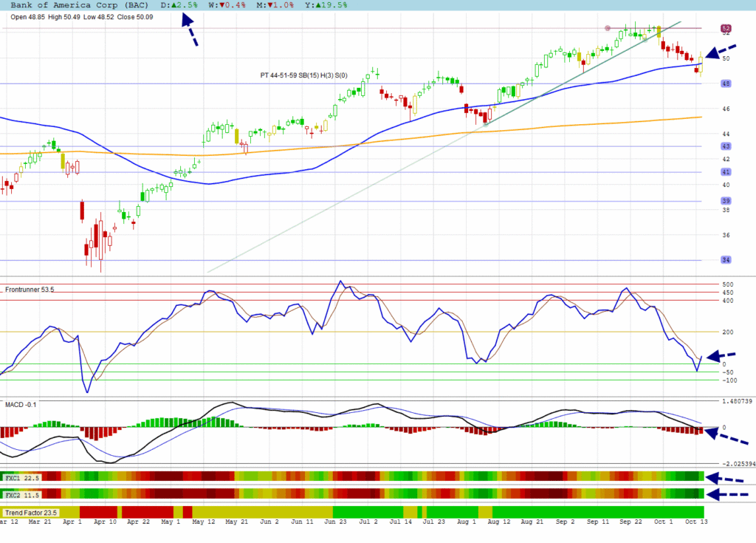Click the dashed arrow pointing at daily change

pos(189,31)
